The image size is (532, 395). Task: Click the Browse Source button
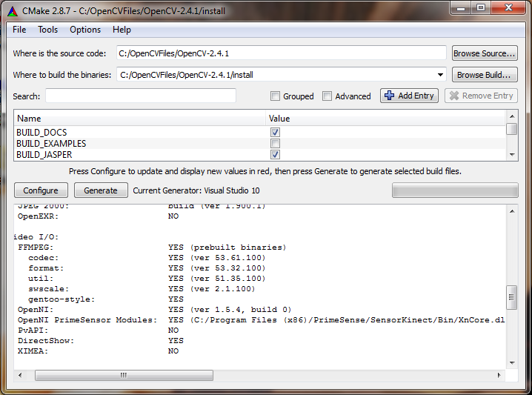[485, 53]
